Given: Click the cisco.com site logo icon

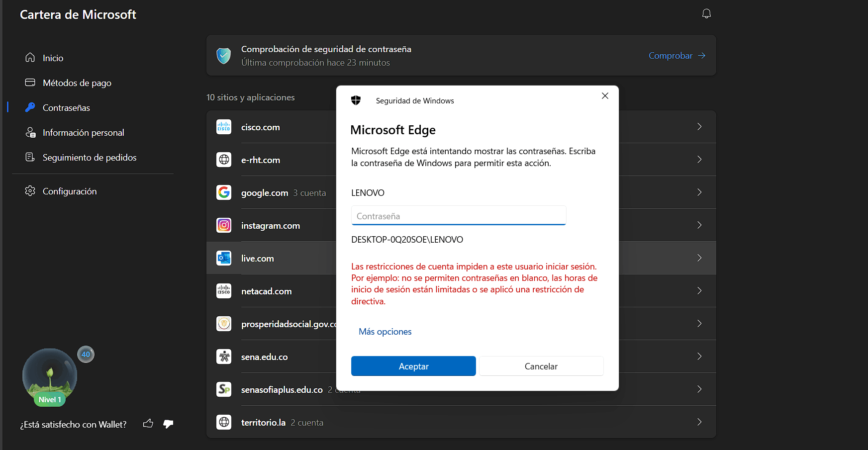Looking at the screenshot, I should tap(224, 127).
